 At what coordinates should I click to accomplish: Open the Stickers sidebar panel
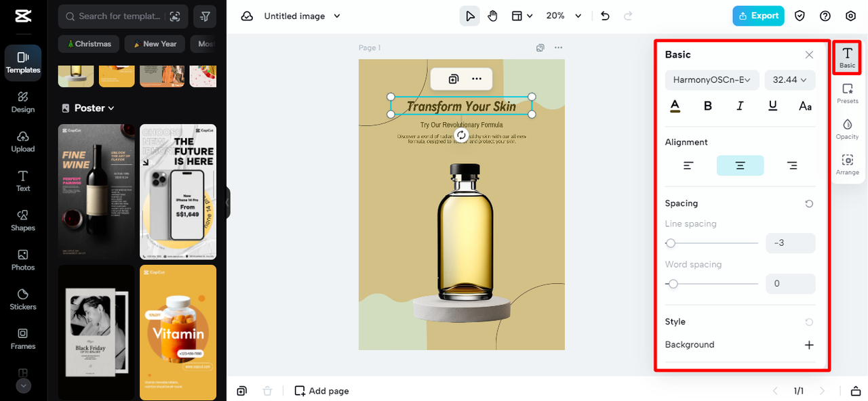tap(23, 299)
